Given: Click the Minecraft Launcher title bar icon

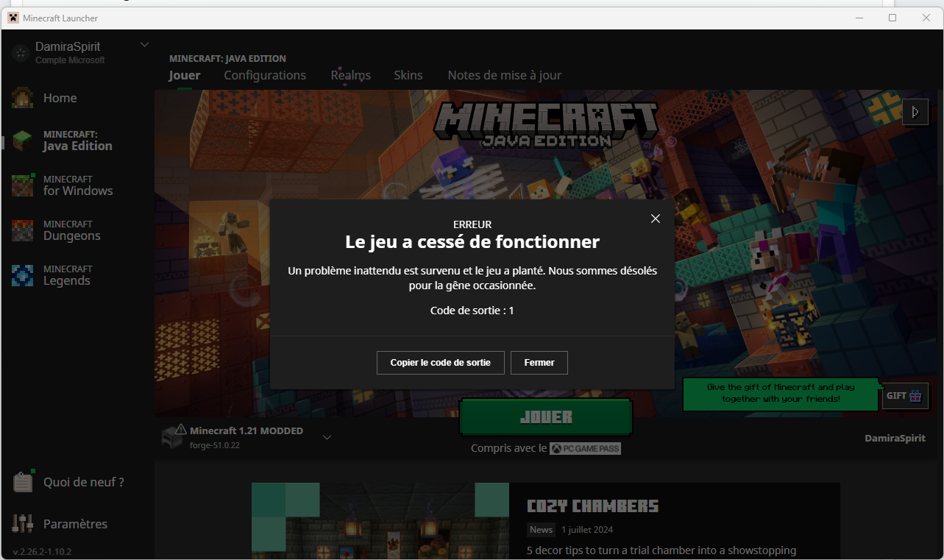Looking at the screenshot, I should coord(13,18).
